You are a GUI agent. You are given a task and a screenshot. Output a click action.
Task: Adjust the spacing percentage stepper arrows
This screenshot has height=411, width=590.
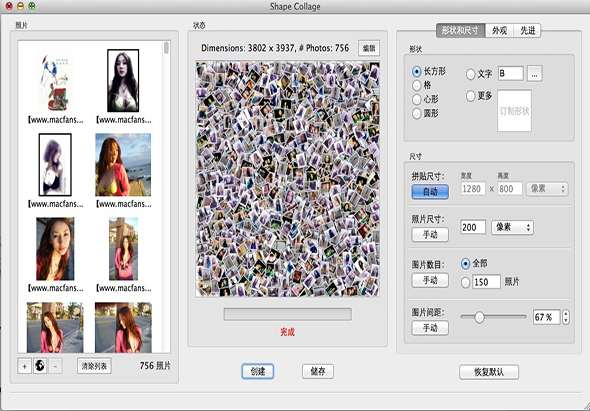(566, 317)
